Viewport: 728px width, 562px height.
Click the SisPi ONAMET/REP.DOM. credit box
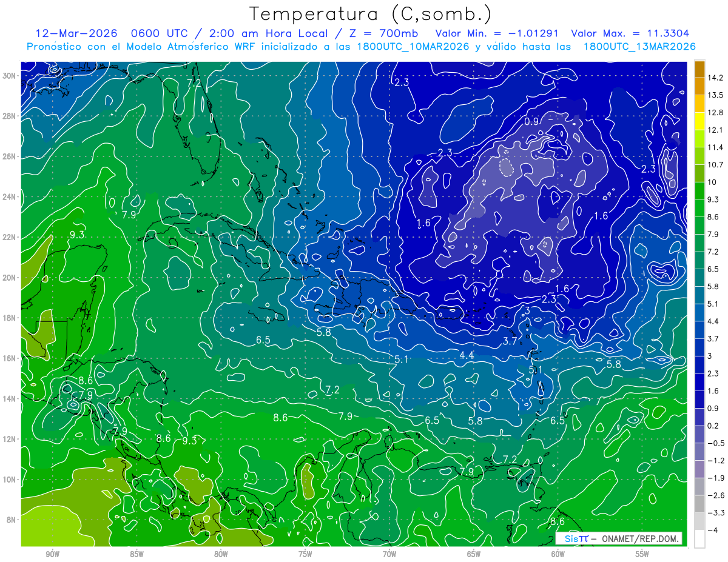[619, 538]
